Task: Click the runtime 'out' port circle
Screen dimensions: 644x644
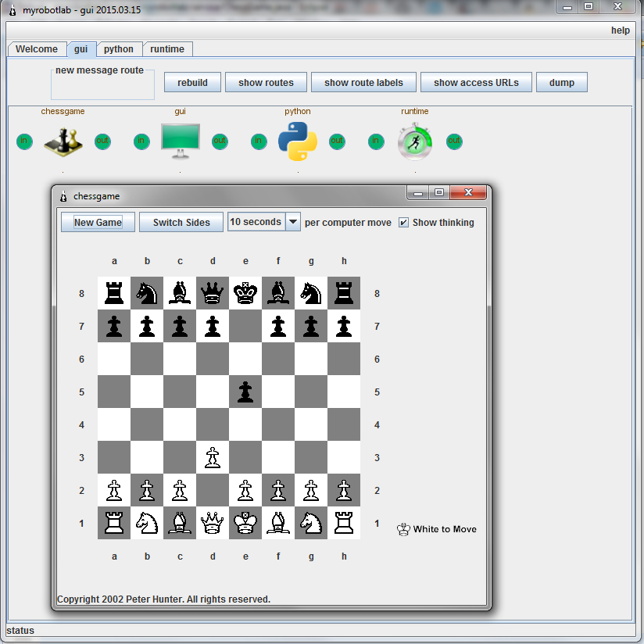Action: point(454,141)
